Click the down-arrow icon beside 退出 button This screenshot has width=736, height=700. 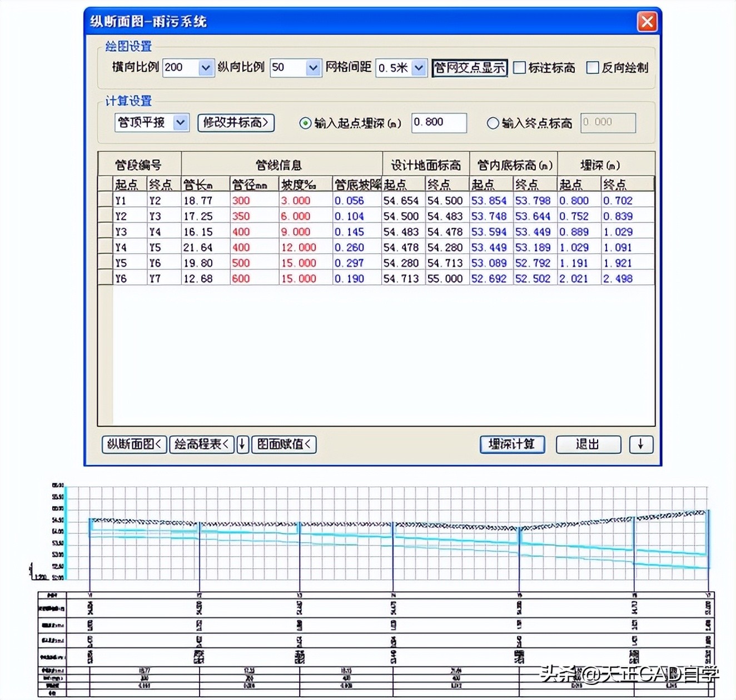click(640, 444)
